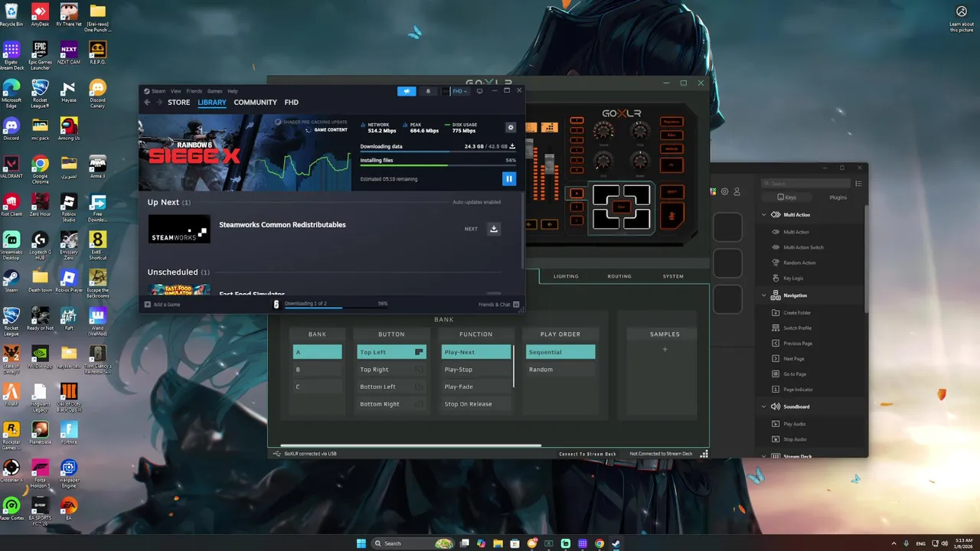The width and height of the screenshot is (980, 551).
Task: Select the Random Action icon
Action: 776,262
